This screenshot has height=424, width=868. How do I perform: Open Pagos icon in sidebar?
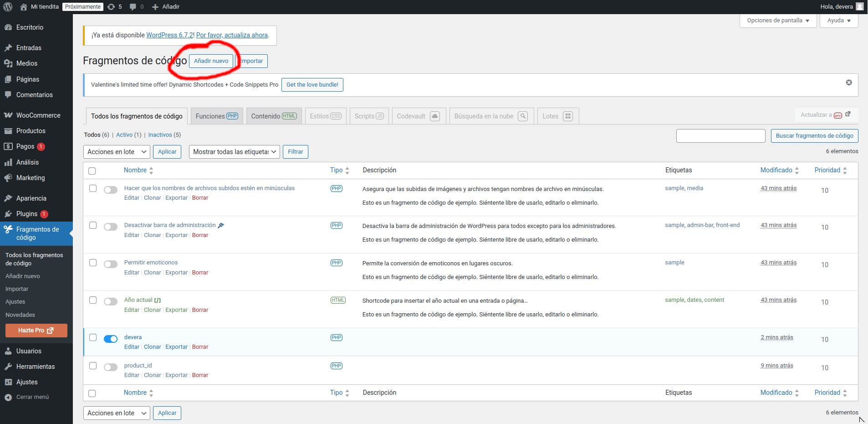(x=8, y=146)
